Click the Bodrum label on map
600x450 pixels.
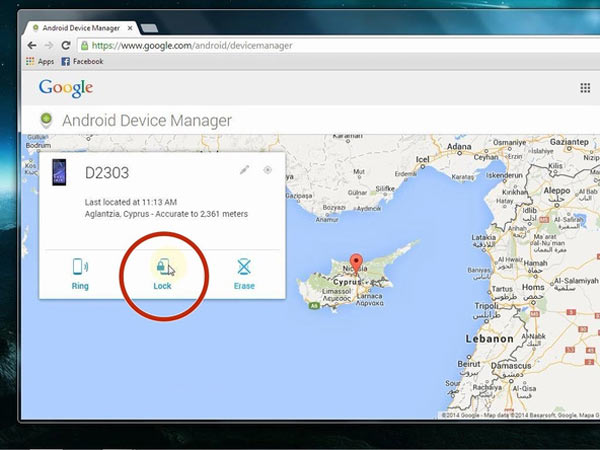[x=38, y=145]
